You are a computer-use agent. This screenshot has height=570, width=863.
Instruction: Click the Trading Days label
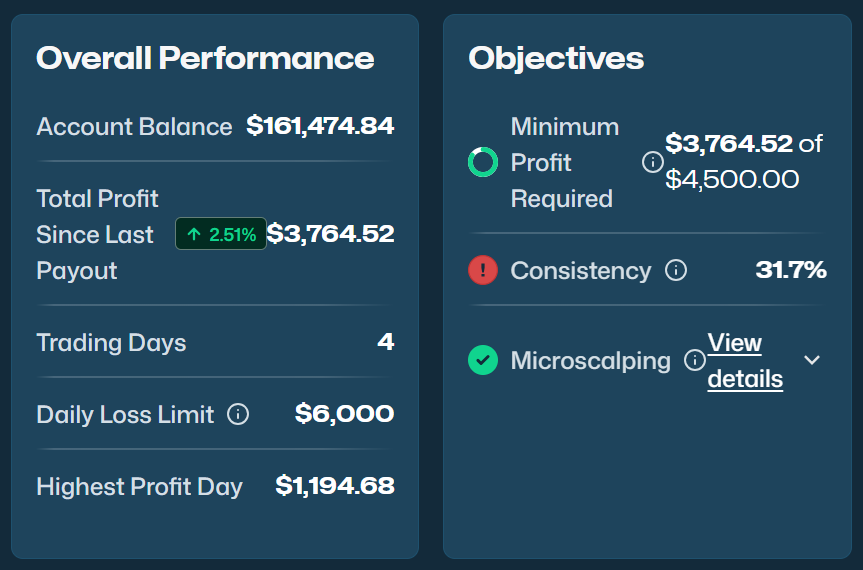point(111,343)
